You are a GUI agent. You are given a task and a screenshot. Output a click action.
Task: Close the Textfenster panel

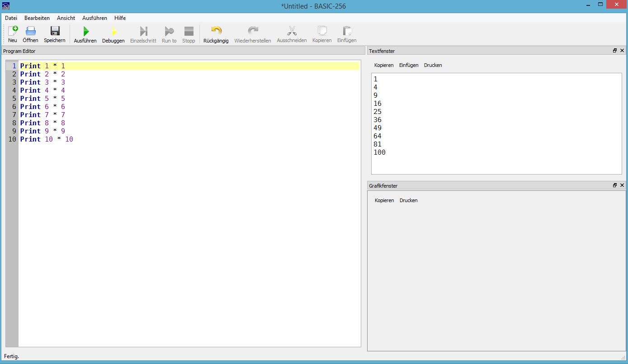coord(622,51)
